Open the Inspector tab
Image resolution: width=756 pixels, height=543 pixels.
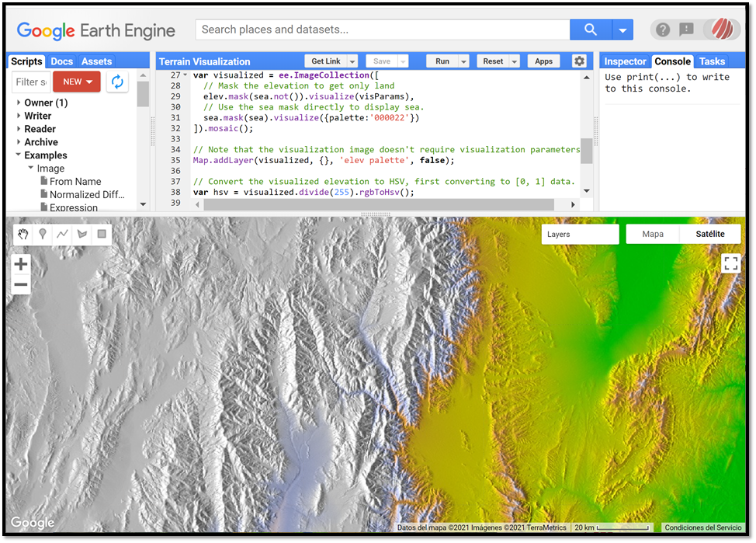625,61
